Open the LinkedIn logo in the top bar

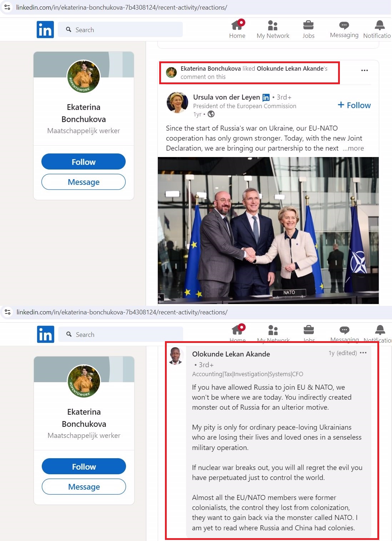tap(45, 30)
